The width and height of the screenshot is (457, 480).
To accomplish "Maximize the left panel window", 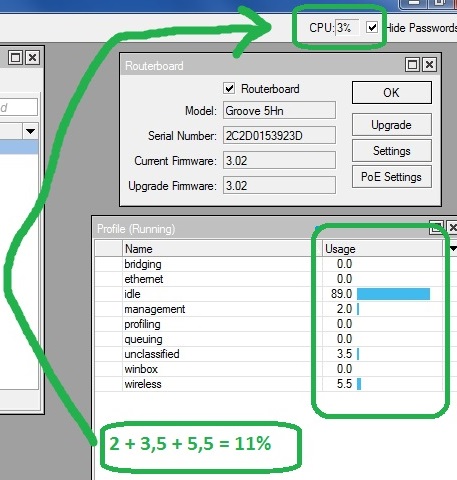I will coord(16,58).
